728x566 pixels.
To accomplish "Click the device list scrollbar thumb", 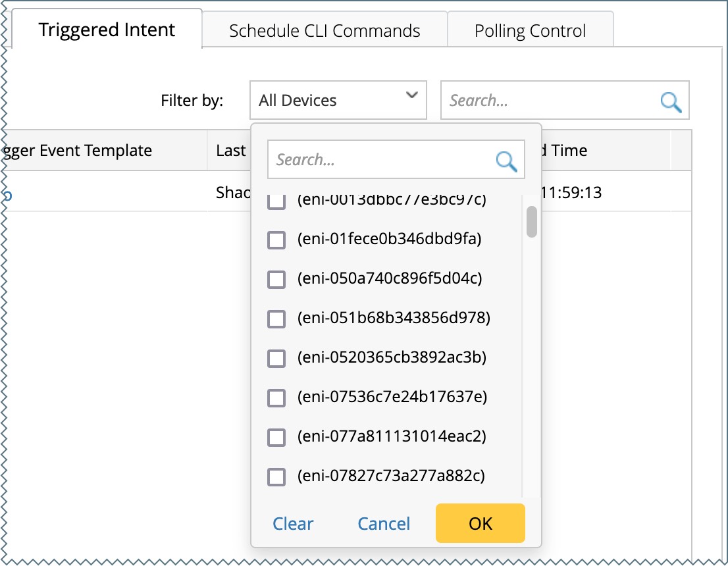I will pyautogui.click(x=531, y=221).
